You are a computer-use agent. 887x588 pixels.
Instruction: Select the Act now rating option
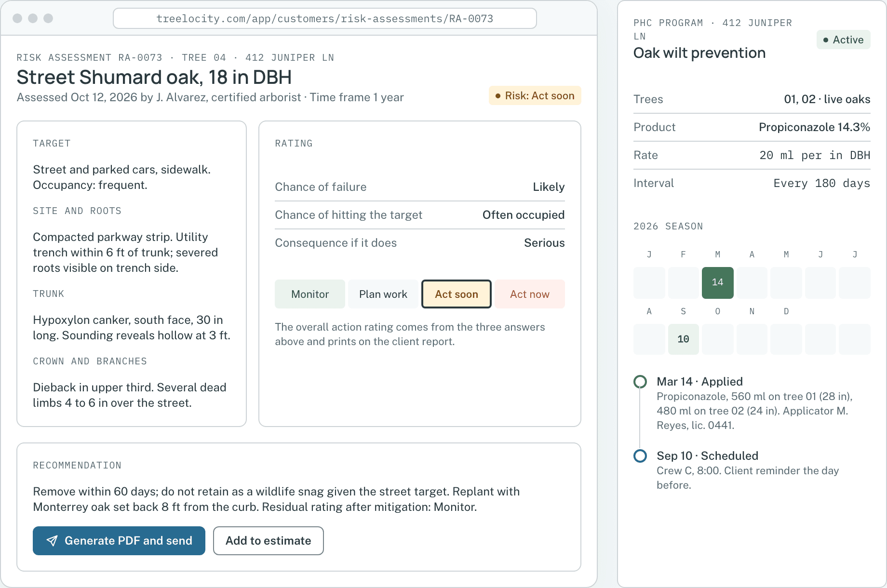530,294
